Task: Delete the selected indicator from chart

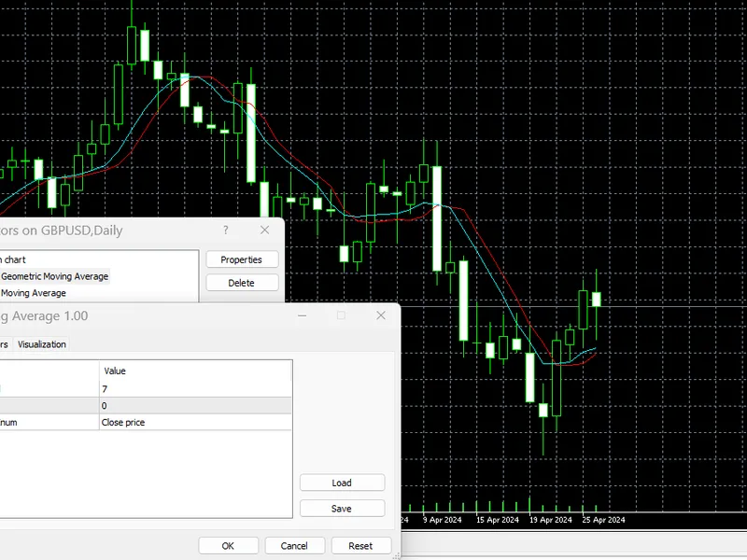Action: 242,283
